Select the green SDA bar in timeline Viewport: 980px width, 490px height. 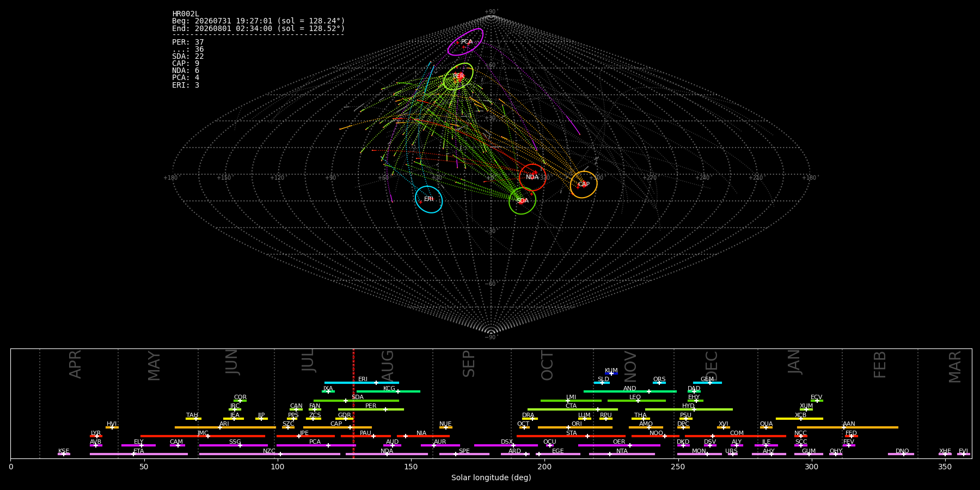point(356,400)
